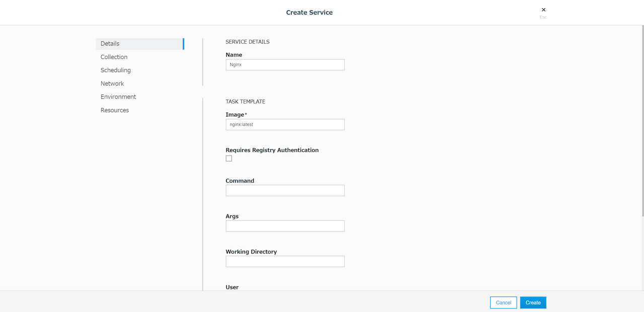Click the Create Service title
The width and height of the screenshot is (644, 312).
(x=309, y=13)
